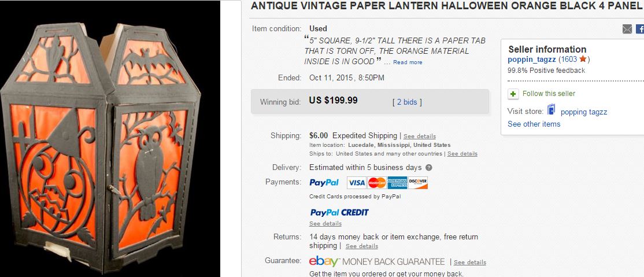Click the Halloween lantern product image
The image size is (644, 277).
pos(110,140)
